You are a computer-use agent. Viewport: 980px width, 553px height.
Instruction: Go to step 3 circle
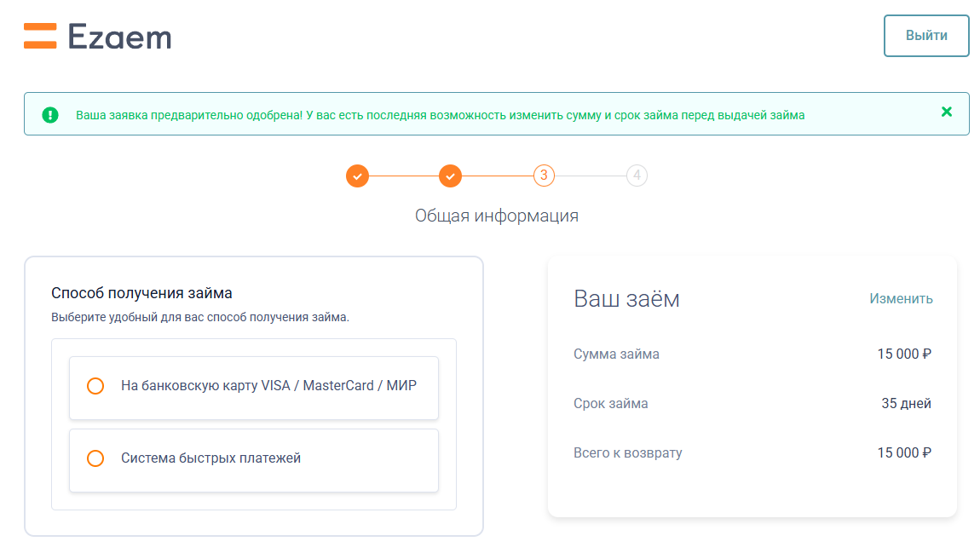pos(544,176)
